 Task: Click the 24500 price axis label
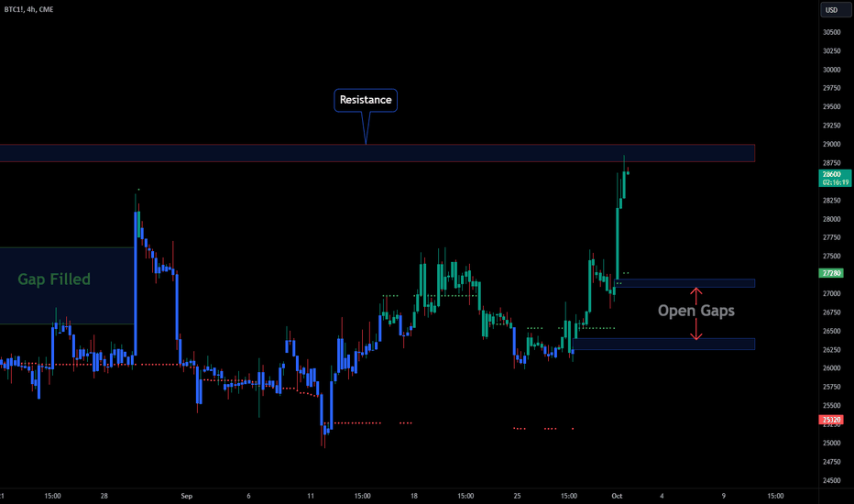(831, 480)
